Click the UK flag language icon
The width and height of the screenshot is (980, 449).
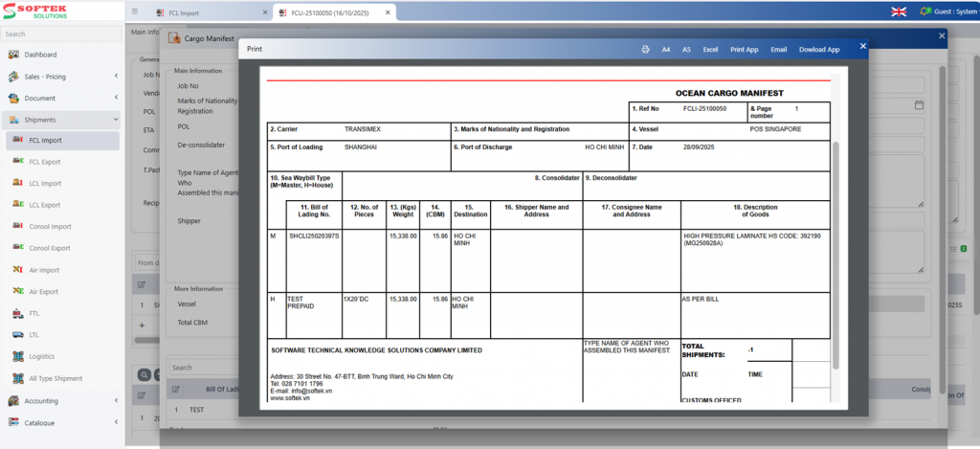(x=899, y=11)
